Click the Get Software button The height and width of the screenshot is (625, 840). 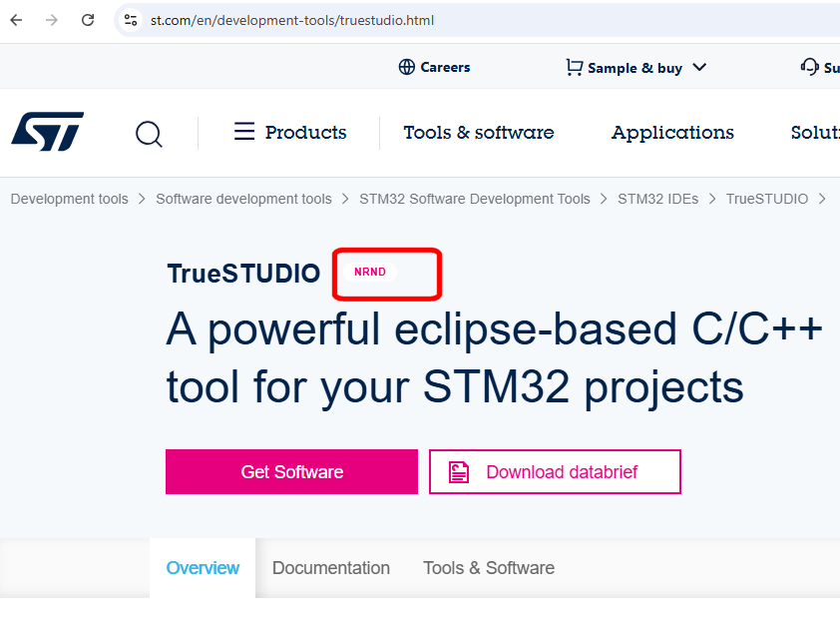click(x=291, y=471)
